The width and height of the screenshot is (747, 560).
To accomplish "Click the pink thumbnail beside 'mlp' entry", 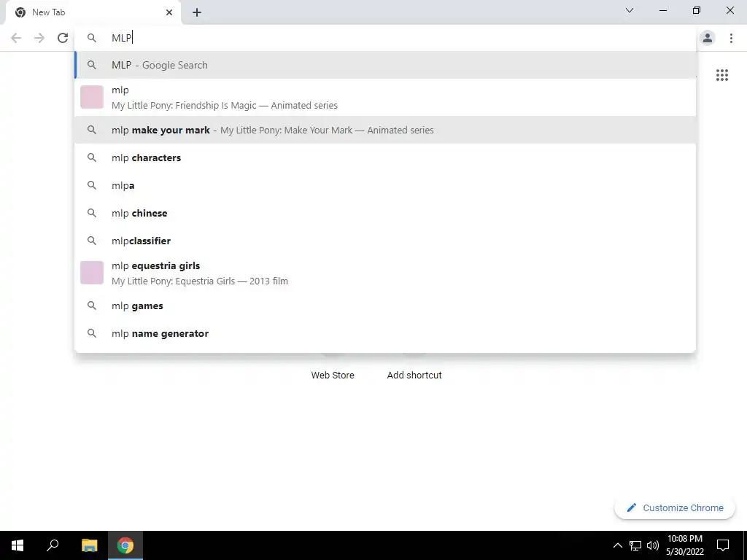I will coord(92,97).
